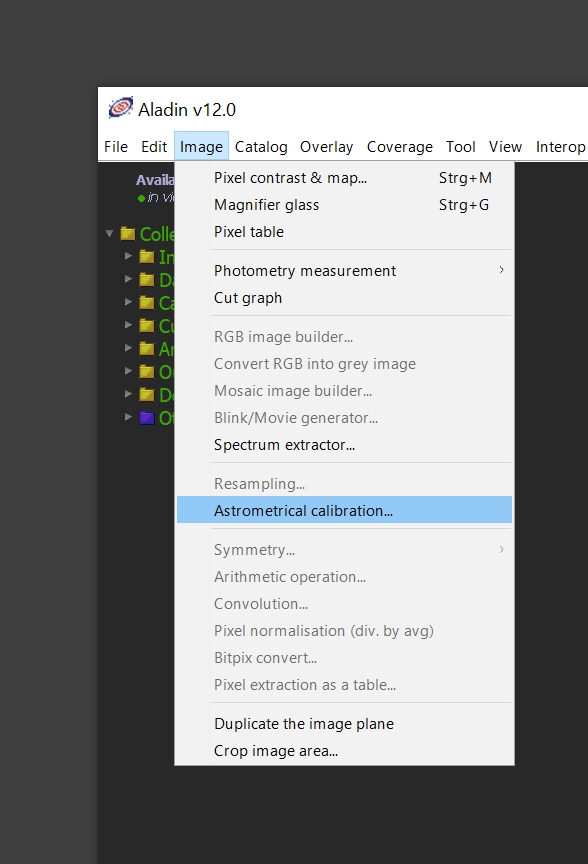Select the top-level Collections folder icon
The height and width of the screenshot is (864, 588).
click(128, 234)
